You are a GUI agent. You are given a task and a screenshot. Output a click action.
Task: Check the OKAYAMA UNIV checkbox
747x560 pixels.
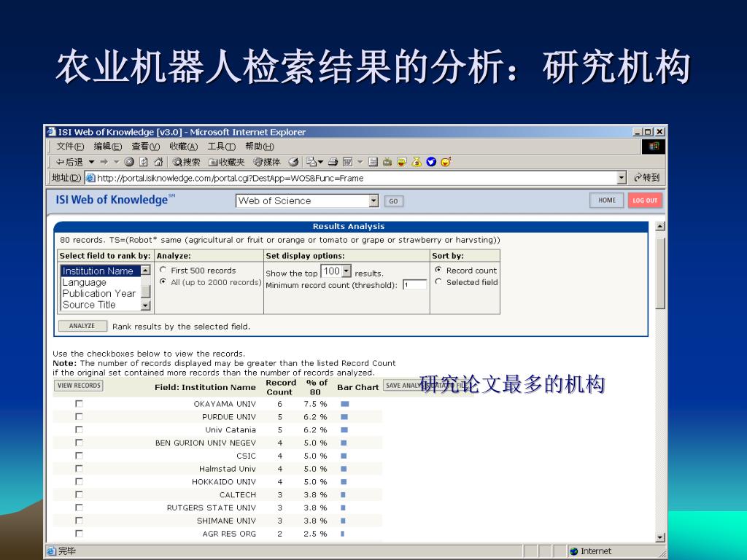point(79,404)
